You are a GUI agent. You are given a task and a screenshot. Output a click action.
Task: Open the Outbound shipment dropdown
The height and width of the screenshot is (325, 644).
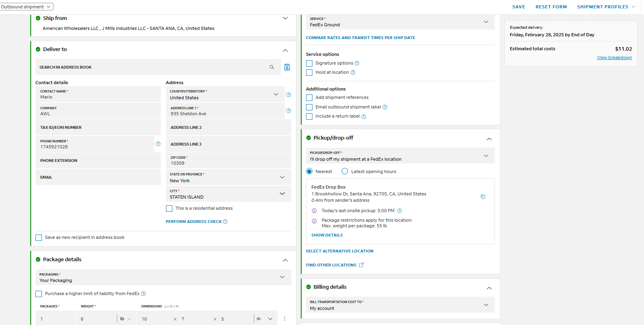(26, 7)
